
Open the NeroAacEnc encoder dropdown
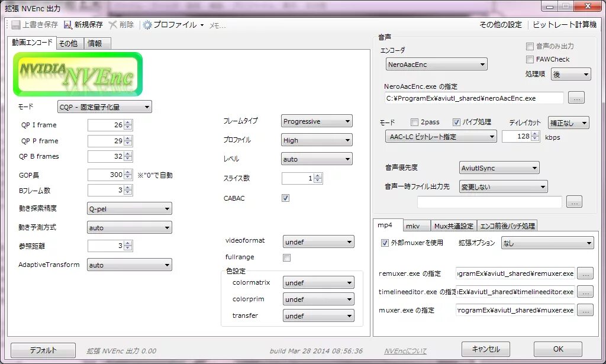(x=436, y=65)
